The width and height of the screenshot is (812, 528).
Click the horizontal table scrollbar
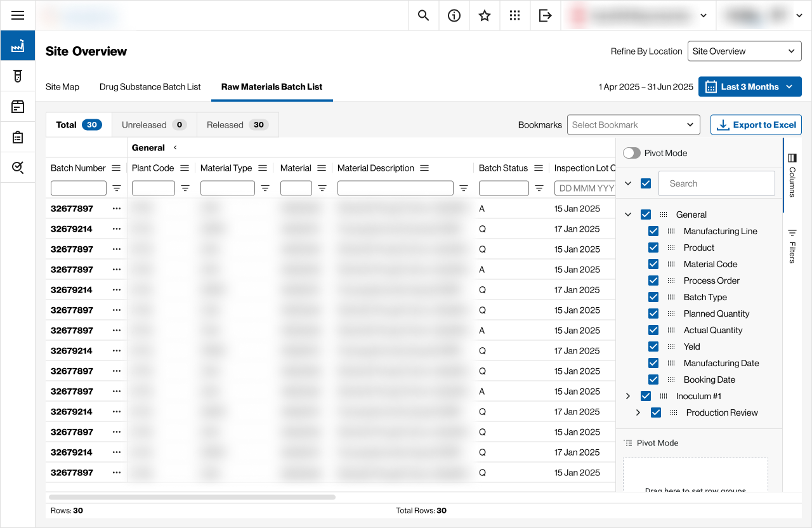click(x=192, y=498)
